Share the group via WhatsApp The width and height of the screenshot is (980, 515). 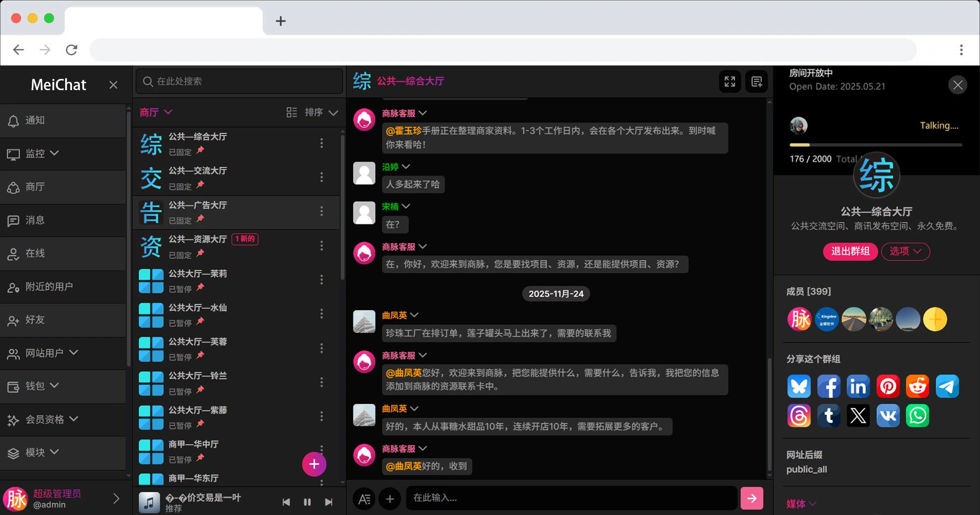point(917,416)
